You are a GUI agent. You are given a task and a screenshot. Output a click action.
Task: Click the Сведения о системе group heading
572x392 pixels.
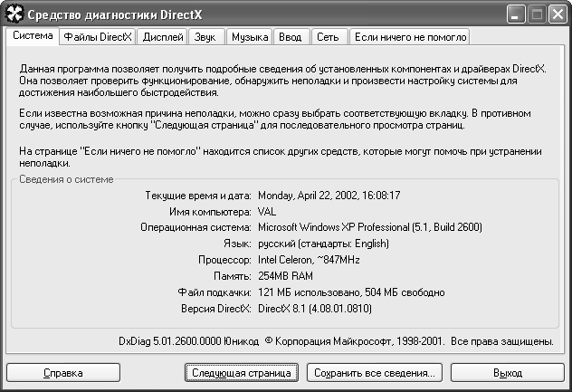pos(66,179)
